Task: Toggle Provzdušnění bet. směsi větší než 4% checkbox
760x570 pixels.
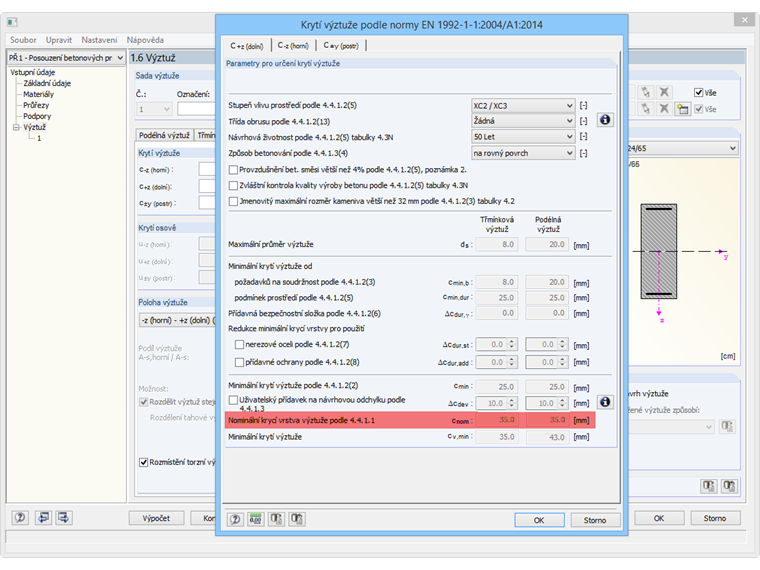Action: 233,170
